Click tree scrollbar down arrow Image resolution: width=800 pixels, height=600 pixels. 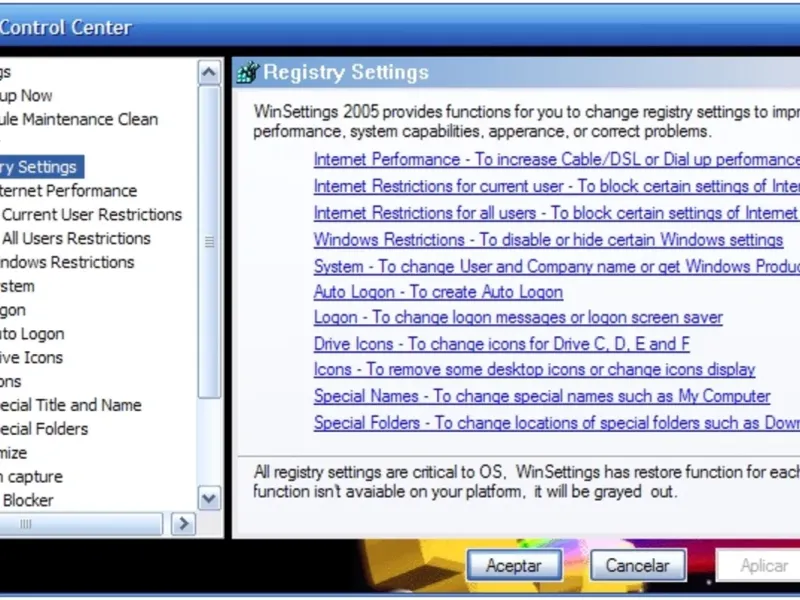pos(209,498)
